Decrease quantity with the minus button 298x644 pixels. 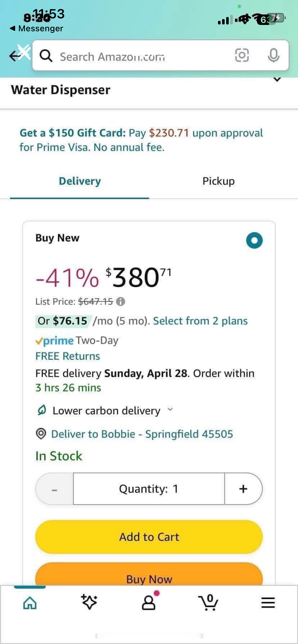point(55,489)
